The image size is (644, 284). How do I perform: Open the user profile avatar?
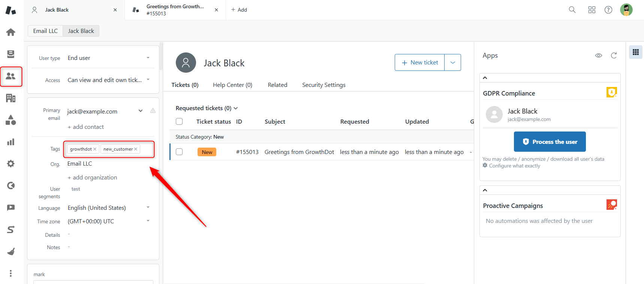point(626,10)
